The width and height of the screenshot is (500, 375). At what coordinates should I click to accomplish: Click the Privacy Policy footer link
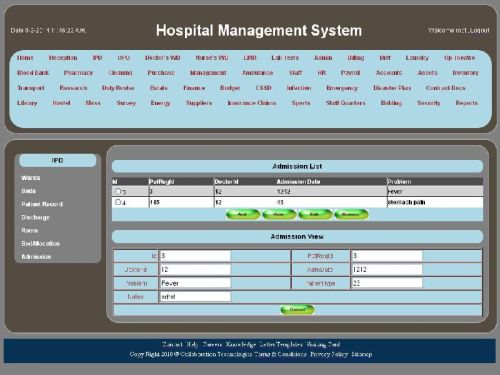(x=329, y=354)
